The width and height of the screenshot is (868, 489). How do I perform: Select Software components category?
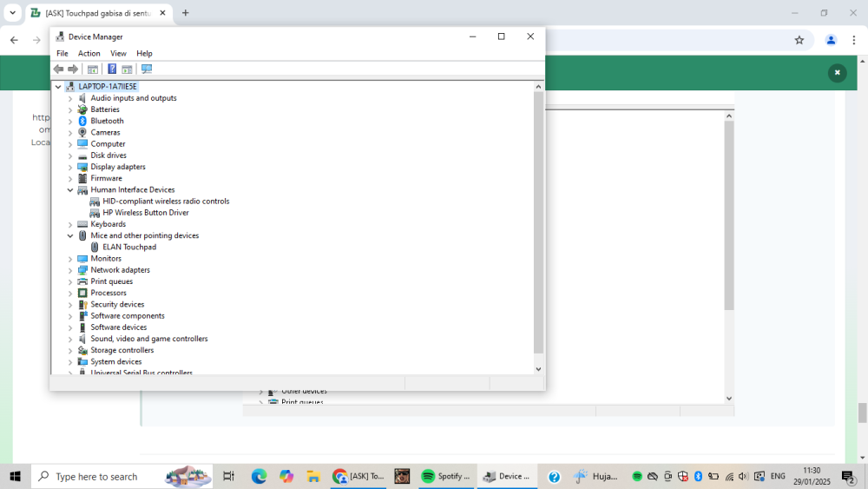pyautogui.click(x=128, y=315)
